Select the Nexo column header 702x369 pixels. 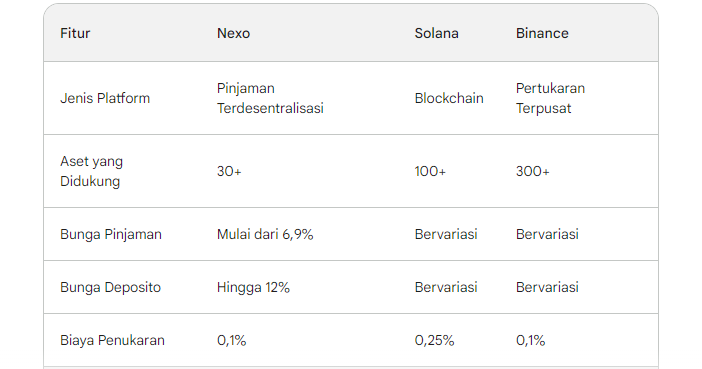tap(233, 33)
